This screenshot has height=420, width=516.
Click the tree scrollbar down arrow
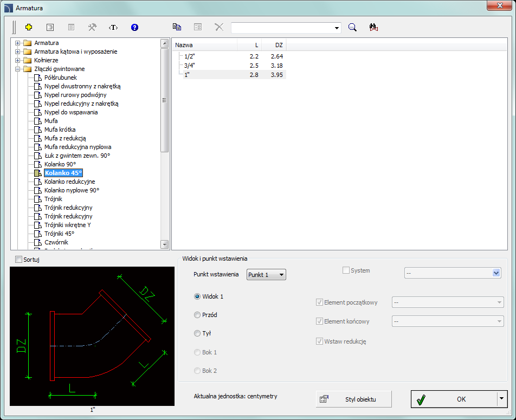pyautogui.click(x=165, y=244)
